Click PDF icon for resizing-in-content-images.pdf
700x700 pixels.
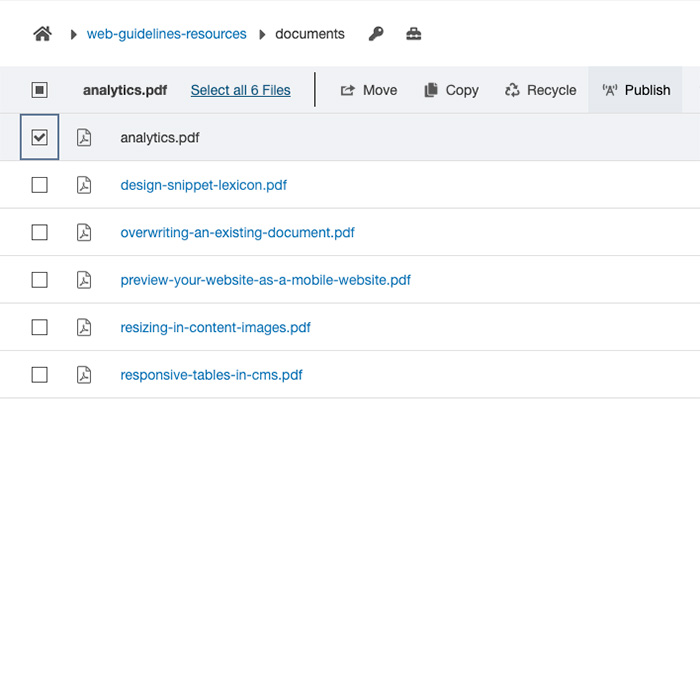tap(84, 327)
